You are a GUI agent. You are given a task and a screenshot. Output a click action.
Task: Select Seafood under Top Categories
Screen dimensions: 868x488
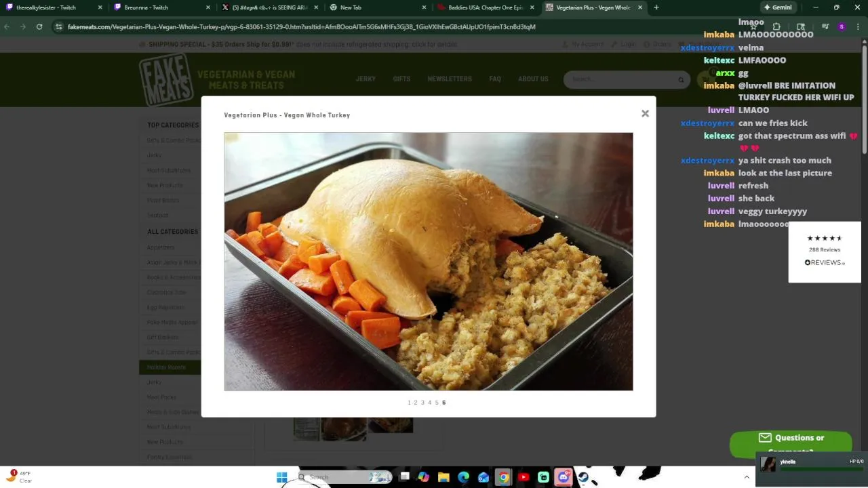(157, 215)
